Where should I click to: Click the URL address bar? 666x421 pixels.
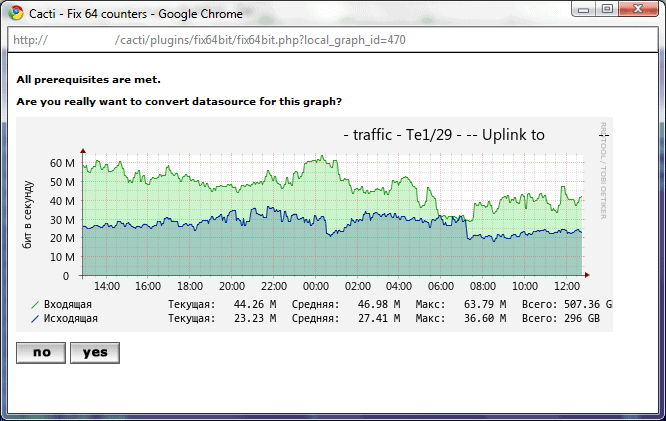pos(333,40)
